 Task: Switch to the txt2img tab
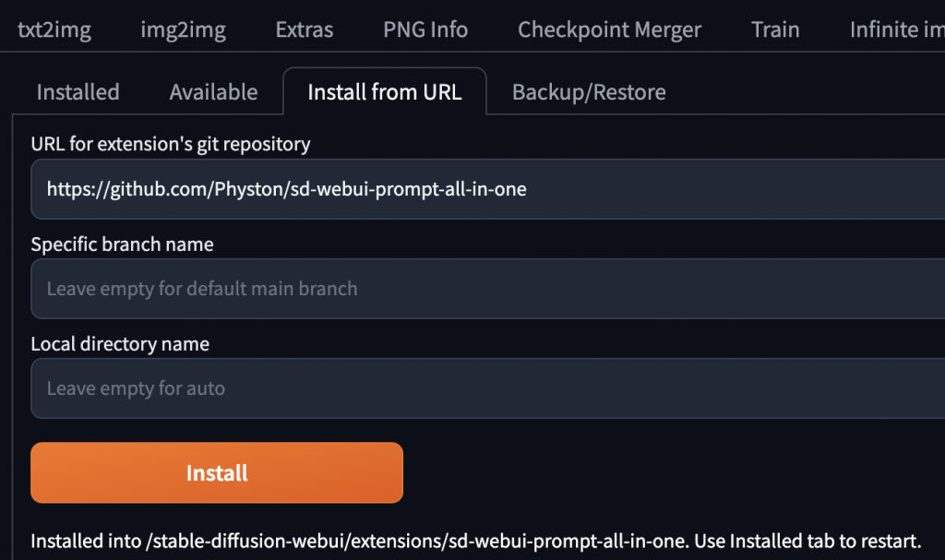click(54, 30)
